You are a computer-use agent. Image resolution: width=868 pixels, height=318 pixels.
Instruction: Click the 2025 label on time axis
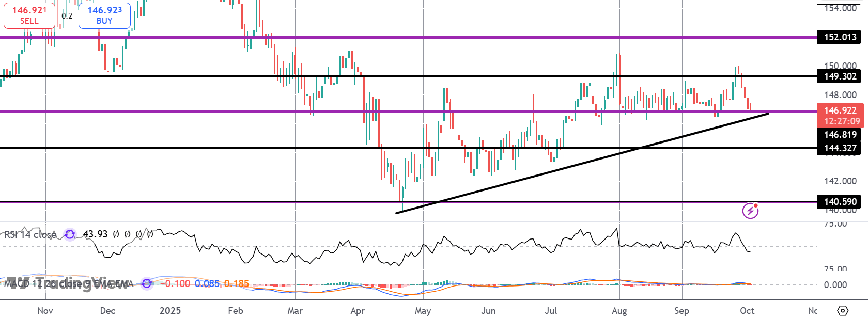pos(170,310)
